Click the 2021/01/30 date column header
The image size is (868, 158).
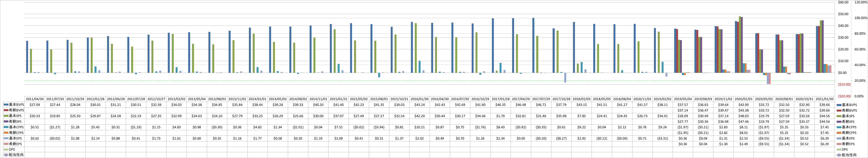(825, 99)
